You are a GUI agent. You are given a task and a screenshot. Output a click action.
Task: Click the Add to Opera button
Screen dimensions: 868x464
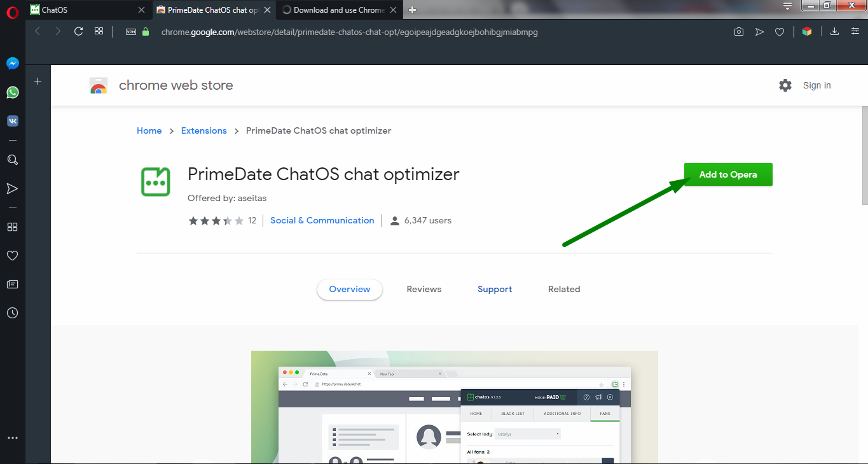point(728,174)
